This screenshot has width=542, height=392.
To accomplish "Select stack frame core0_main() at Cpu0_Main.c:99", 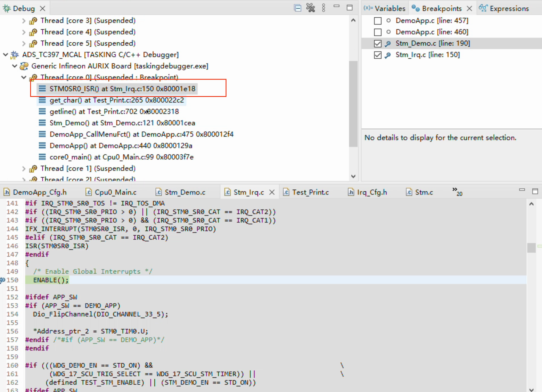I will point(121,157).
